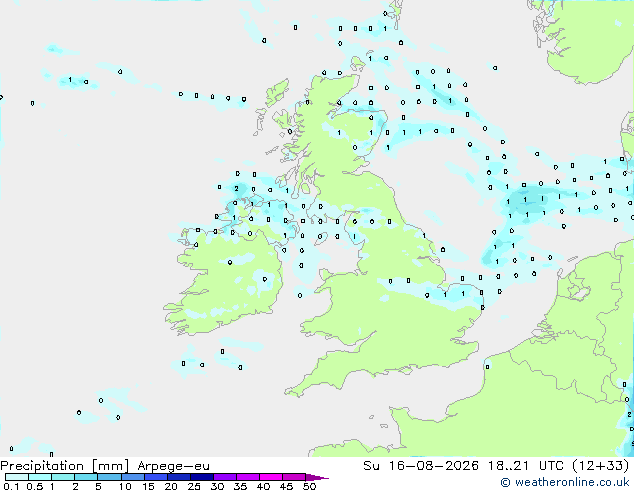
Task: Click the Su 16-08-2026 date label
Action: click(x=421, y=466)
